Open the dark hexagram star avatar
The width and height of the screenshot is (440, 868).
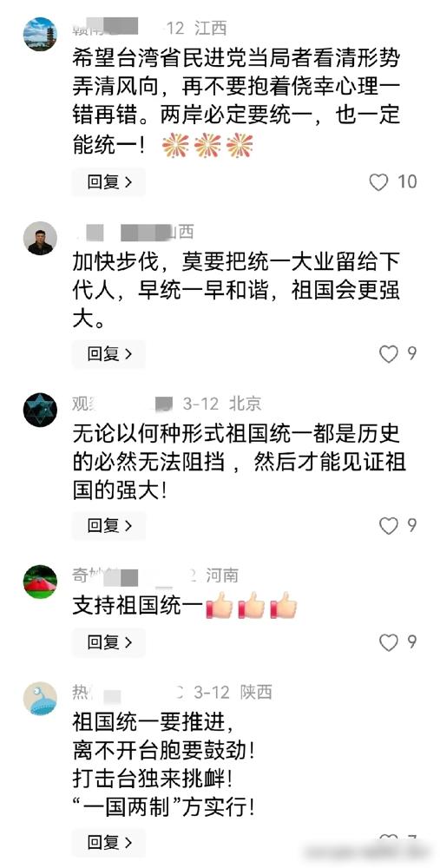[40, 410]
